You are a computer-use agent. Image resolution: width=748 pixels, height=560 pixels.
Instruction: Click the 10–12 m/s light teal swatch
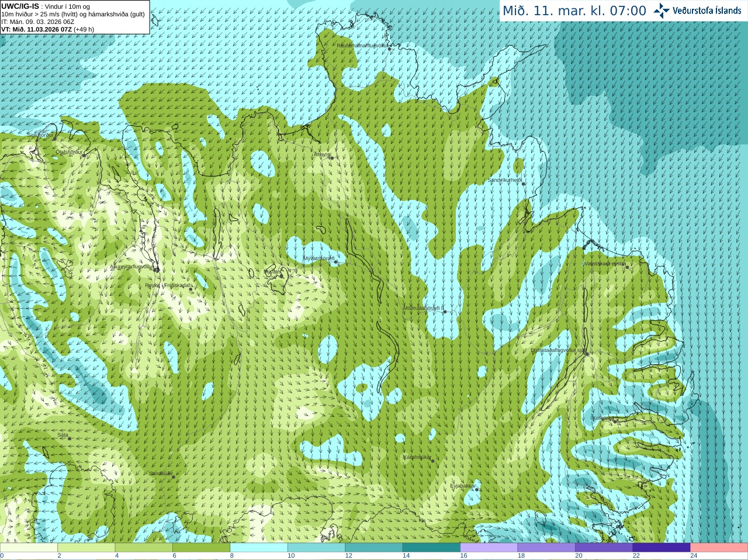coord(317,548)
